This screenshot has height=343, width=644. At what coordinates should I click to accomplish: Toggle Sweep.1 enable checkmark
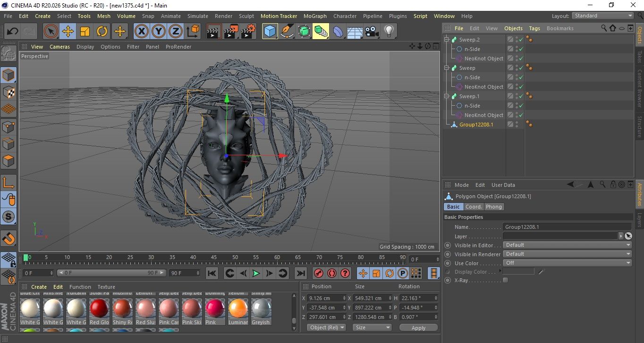point(521,96)
